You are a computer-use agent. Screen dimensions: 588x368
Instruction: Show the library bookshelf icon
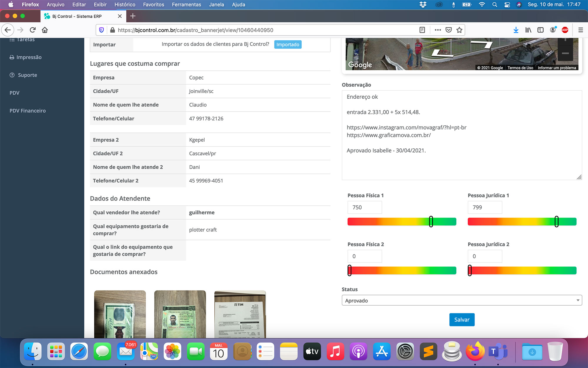[528, 30]
